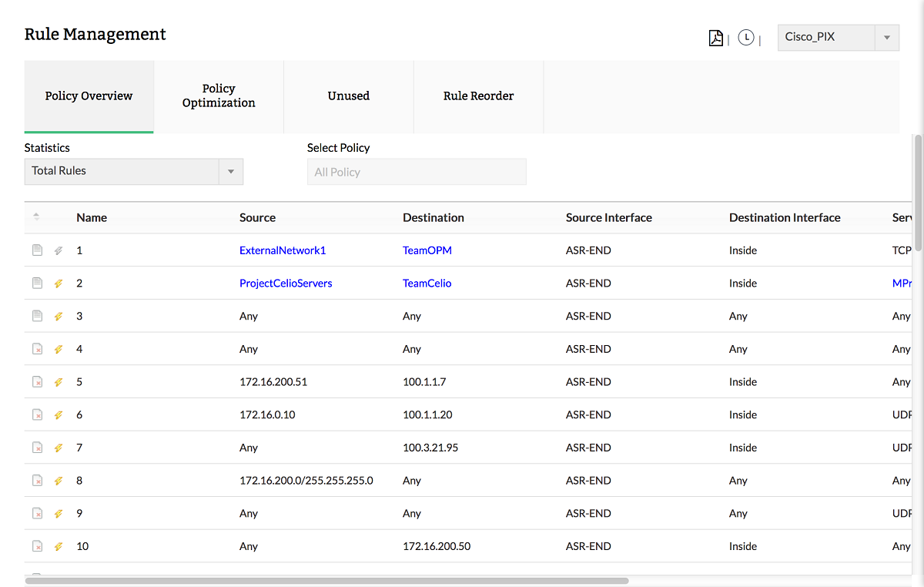Click the document icon for rule 5
924x587 pixels.
pyautogui.click(x=37, y=381)
